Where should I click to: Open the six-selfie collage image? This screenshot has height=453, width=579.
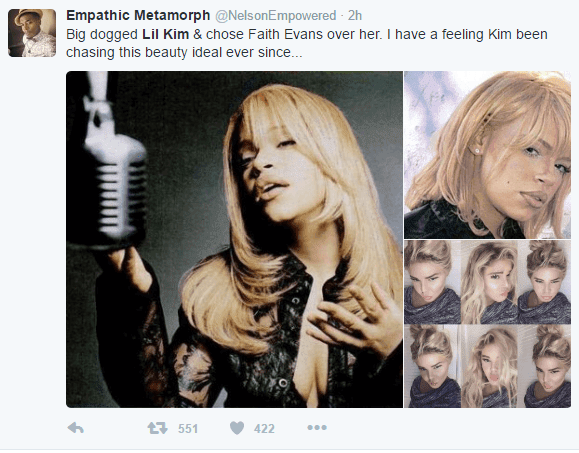[x=487, y=324]
